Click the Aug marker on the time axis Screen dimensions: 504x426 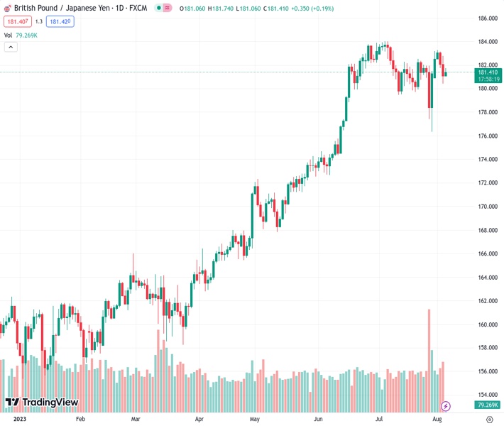coord(437,419)
